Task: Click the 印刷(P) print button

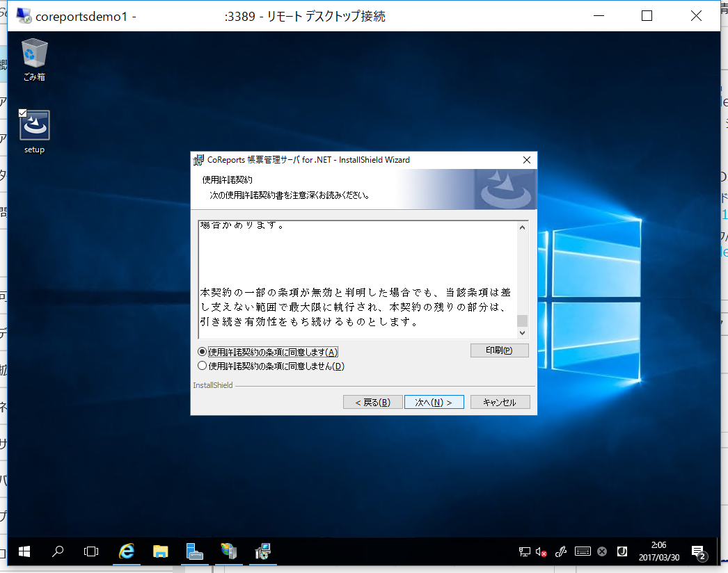Action: coord(499,350)
